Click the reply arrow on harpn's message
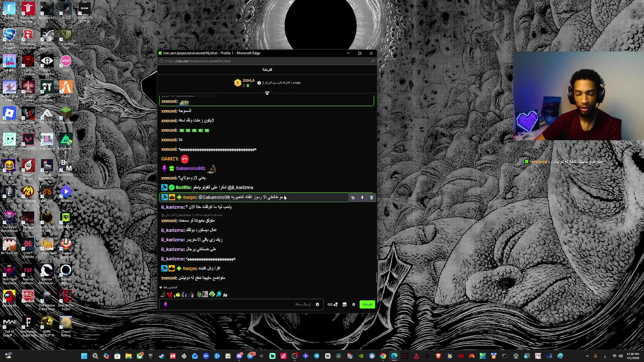 (353, 198)
